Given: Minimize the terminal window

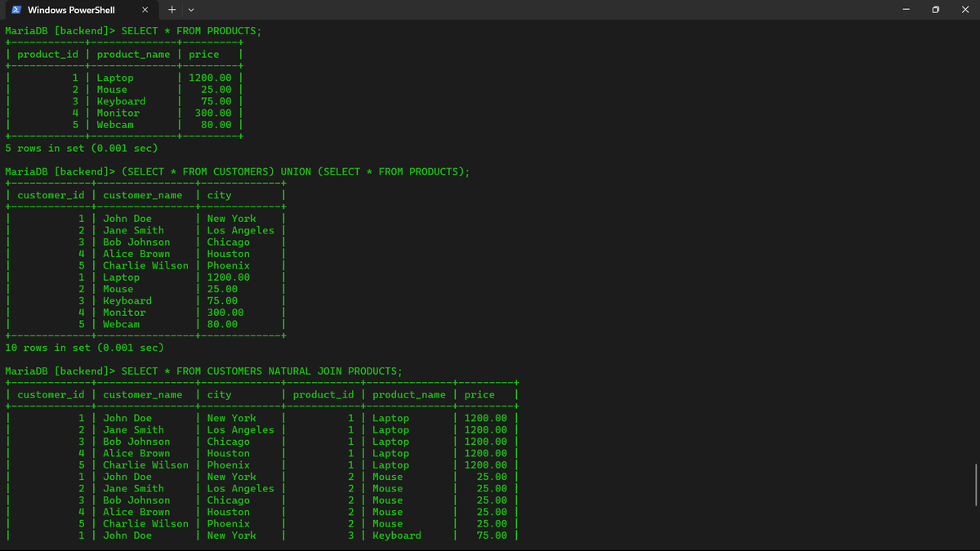Looking at the screenshot, I should [905, 9].
